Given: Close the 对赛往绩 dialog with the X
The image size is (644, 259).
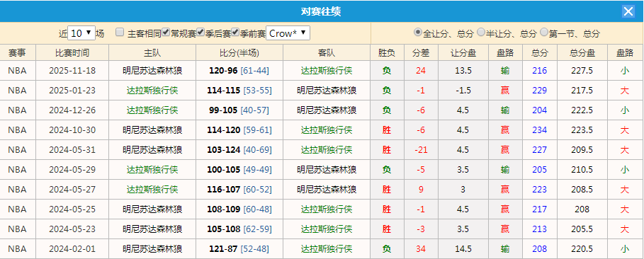Looking at the screenshot, I should [x=628, y=11].
